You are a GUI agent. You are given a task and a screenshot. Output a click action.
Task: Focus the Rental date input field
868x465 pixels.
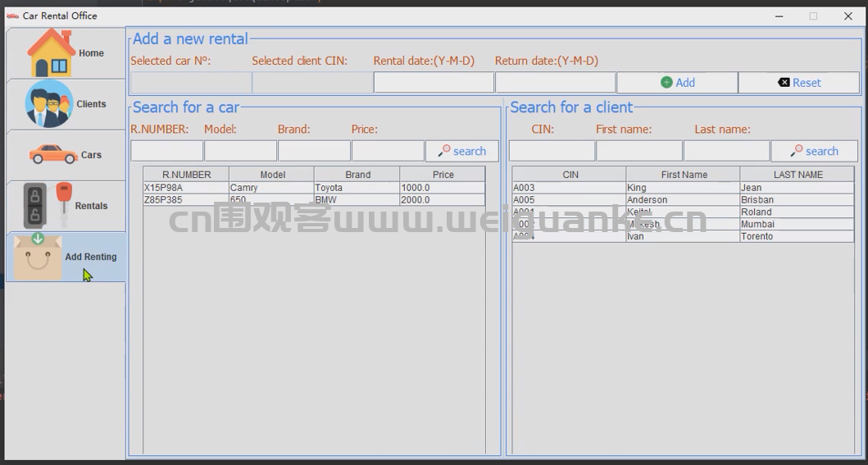tap(434, 83)
